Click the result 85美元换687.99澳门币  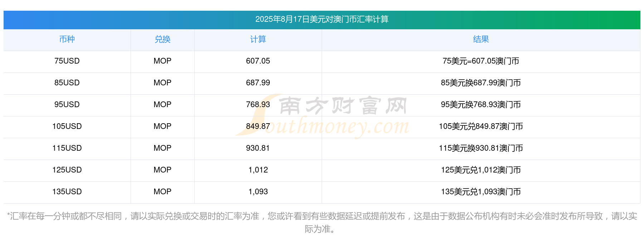pyautogui.click(x=481, y=83)
